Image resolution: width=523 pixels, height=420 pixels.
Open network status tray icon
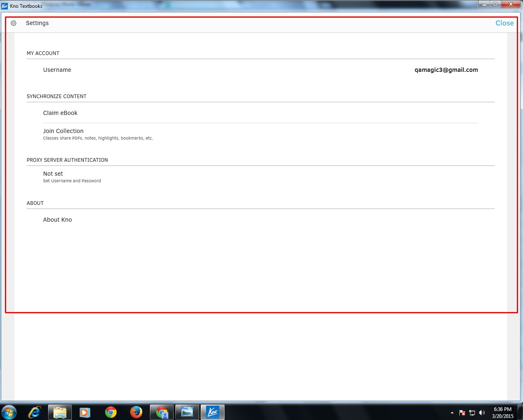point(472,413)
